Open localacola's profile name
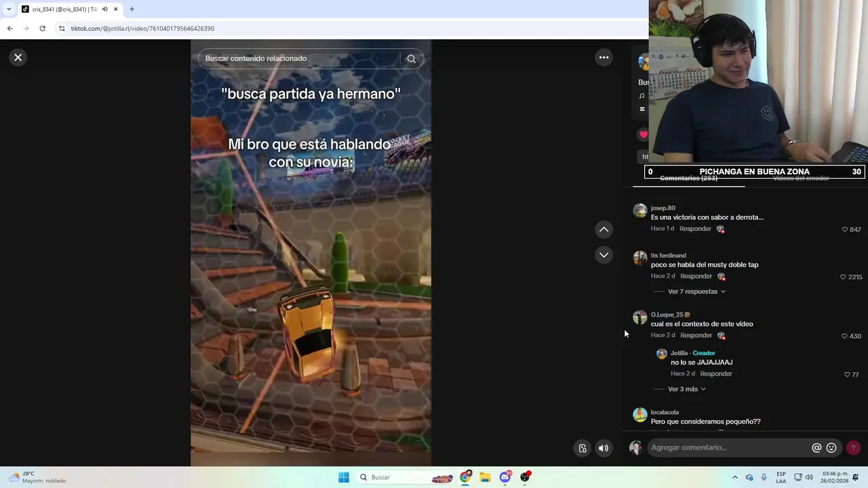The image size is (868, 488). coord(665,412)
